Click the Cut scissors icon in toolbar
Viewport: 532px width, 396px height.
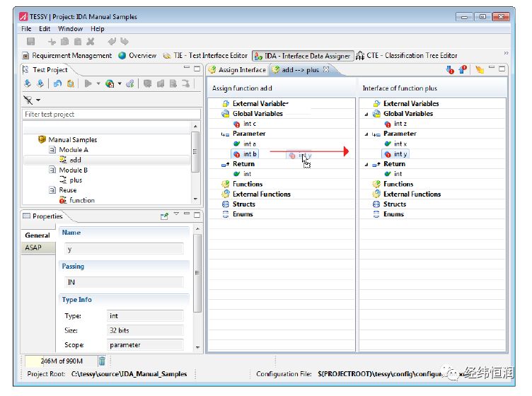pos(52,42)
